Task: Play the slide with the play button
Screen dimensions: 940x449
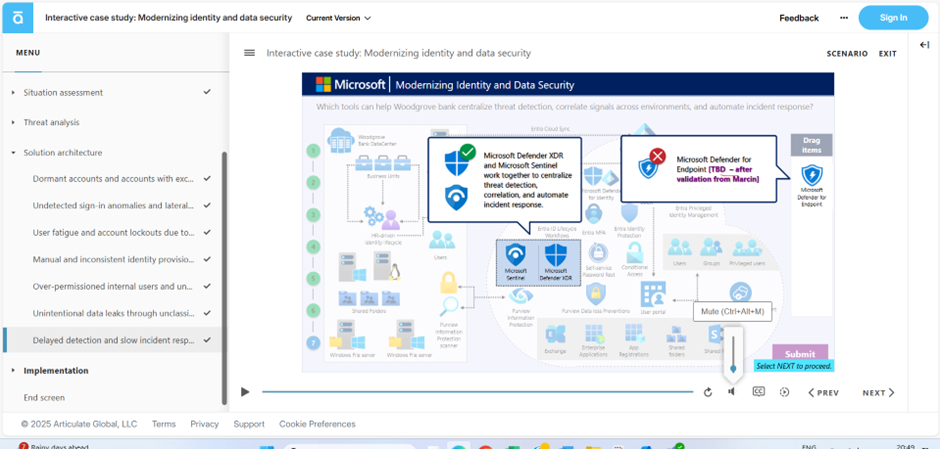Action: pyautogui.click(x=245, y=392)
